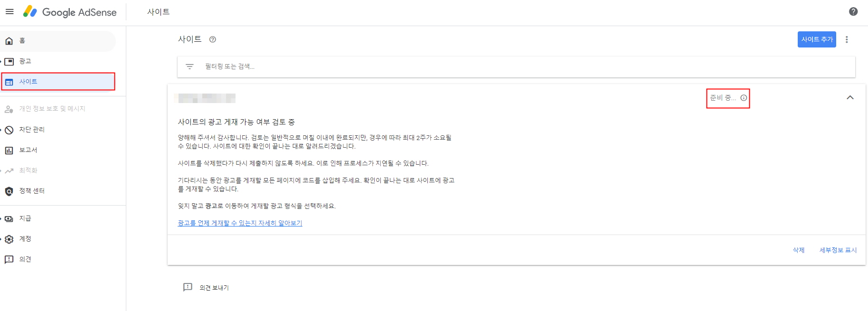Image resolution: width=868 pixels, height=311 pixels.
Task: Click the 계정 settings gear icon
Action: 9,238
